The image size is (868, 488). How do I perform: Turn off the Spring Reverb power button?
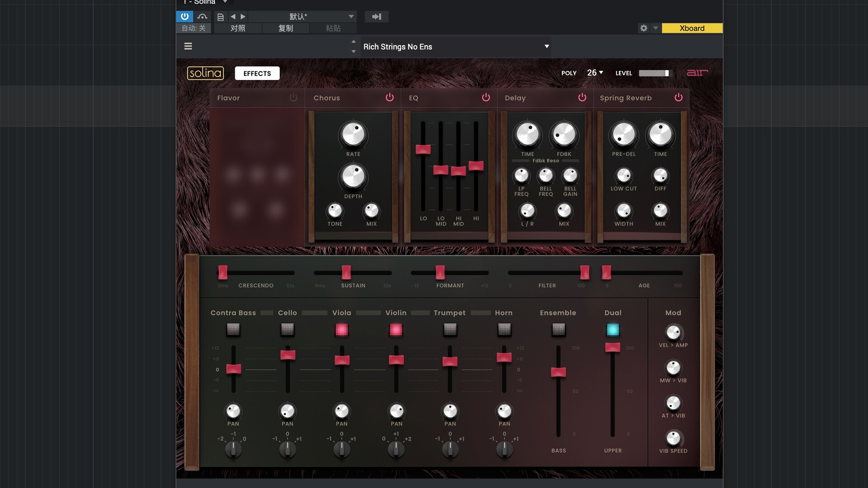pos(678,98)
